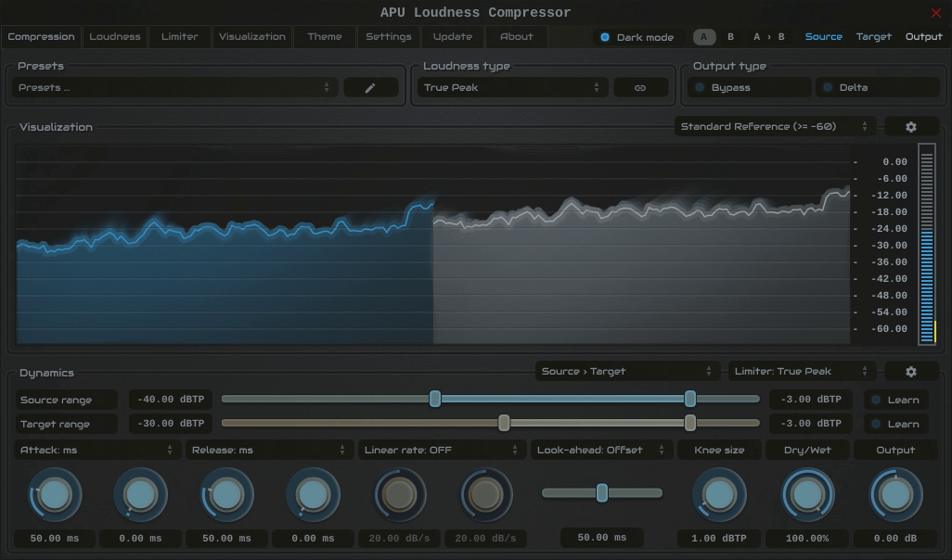Open the Linear rate: OFF dropdown
The height and width of the screenshot is (560, 952).
(442, 451)
